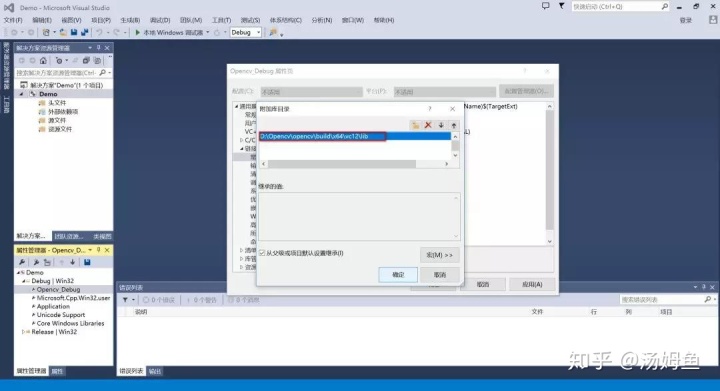The height and width of the screenshot is (391, 720).
Task: Pin the Solution Explorer panel with pushpin icon
Action: pos(98,48)
